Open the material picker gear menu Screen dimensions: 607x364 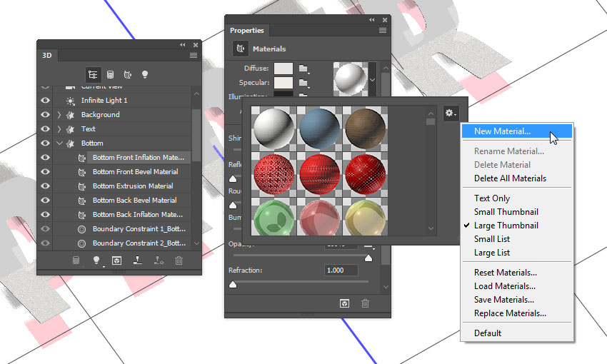[x=451, y=113]
